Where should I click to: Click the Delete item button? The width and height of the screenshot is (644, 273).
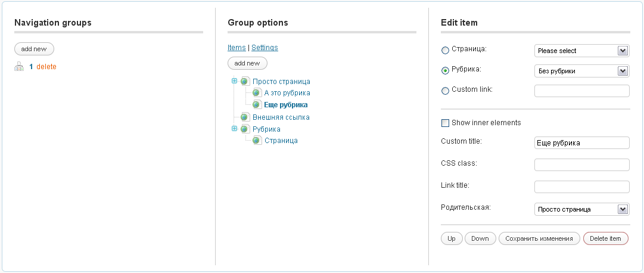pos(605,238)
